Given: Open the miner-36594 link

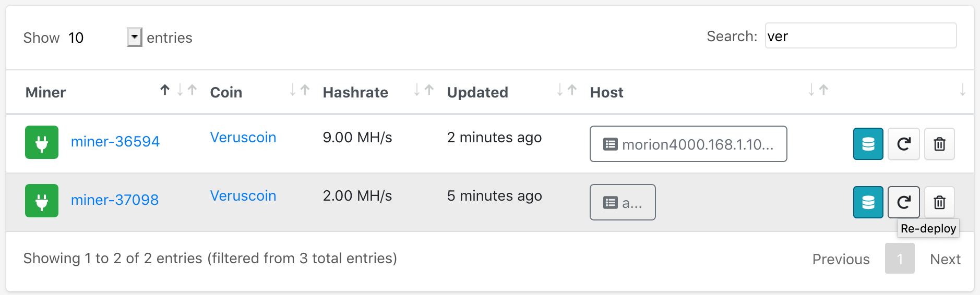Looking at the screenshot, I should tap(115, 141).
